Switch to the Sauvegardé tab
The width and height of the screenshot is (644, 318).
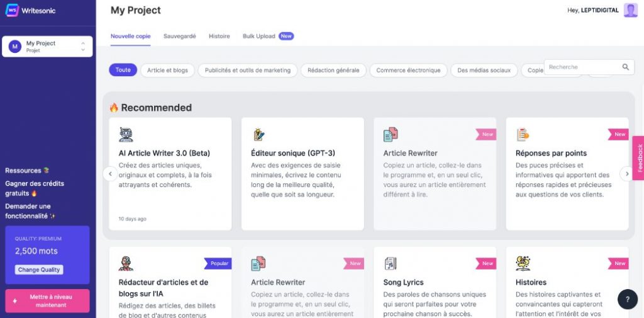179,36
